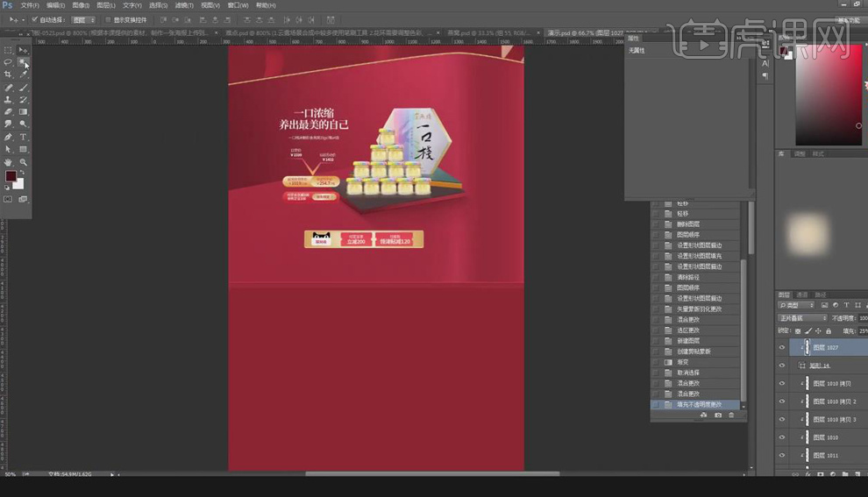Select the 矢量蒙版羽化更改 history state
Screen dimensions: 868x497
[695, 309]
